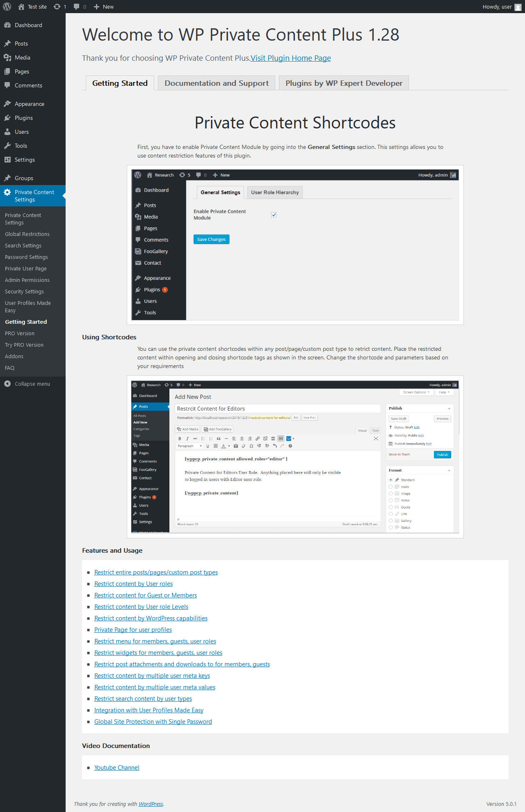Viewport: 525px width, 812px height.
Task: Open Pages sidebar icon
Action: pyautogui.click(x=7, y=71)
